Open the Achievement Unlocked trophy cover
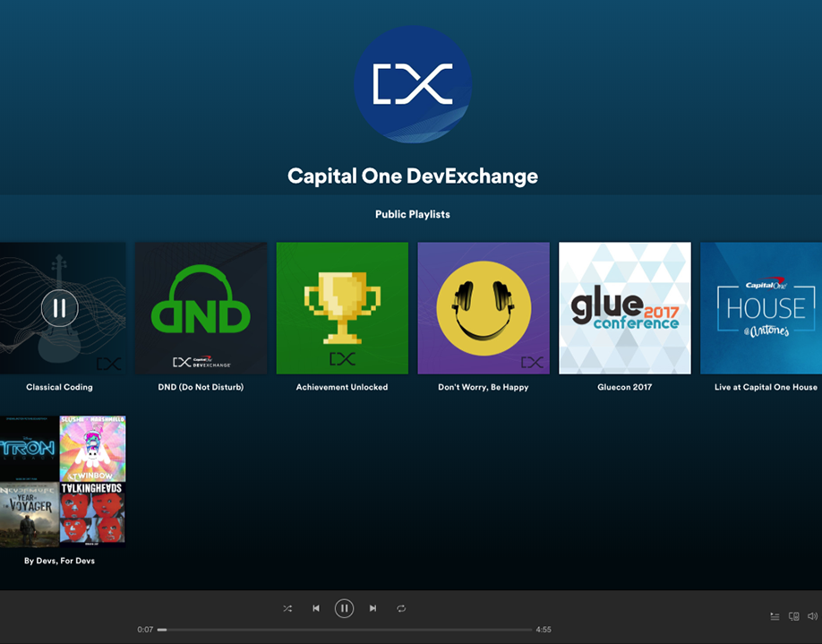This screenshot has height=644, width=822. tap(342, 308)
